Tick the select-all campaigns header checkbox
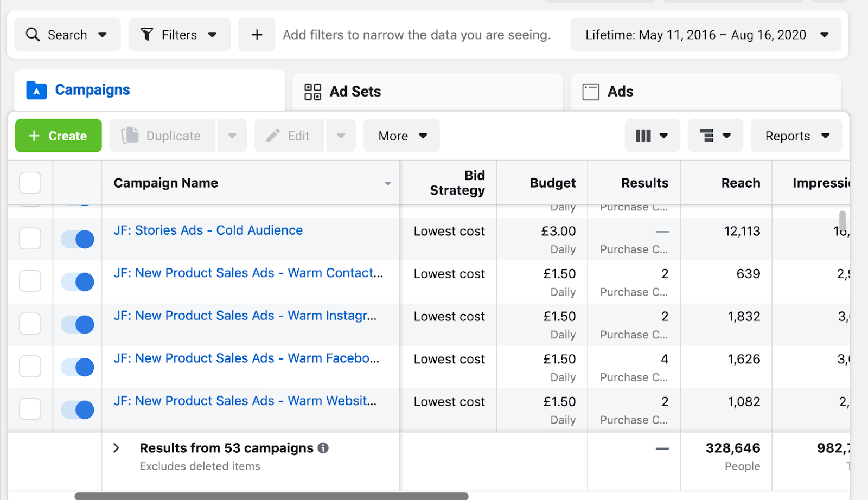The width and height of the screenshot is (868, 500). 30,183
